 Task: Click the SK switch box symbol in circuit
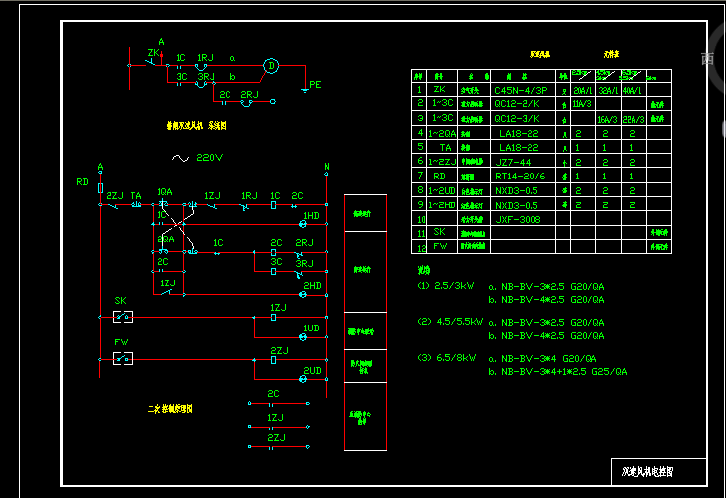[x=123, y=317]
